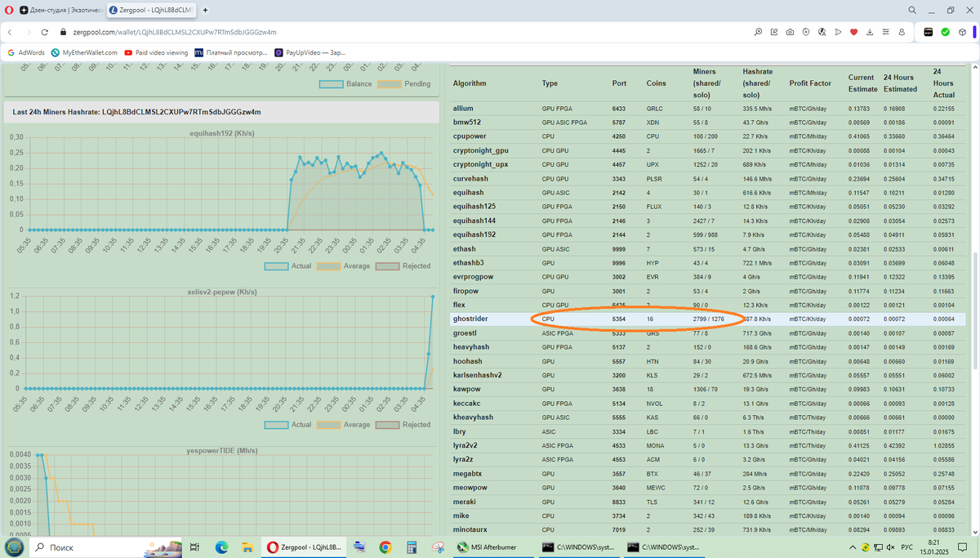Open the wallet extension icon
980x558 pixels.
(929, 32)
